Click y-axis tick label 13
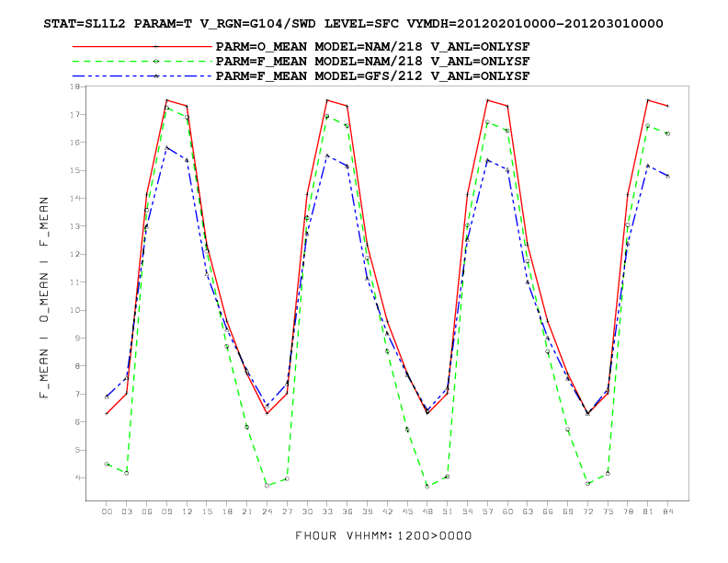 75,226
